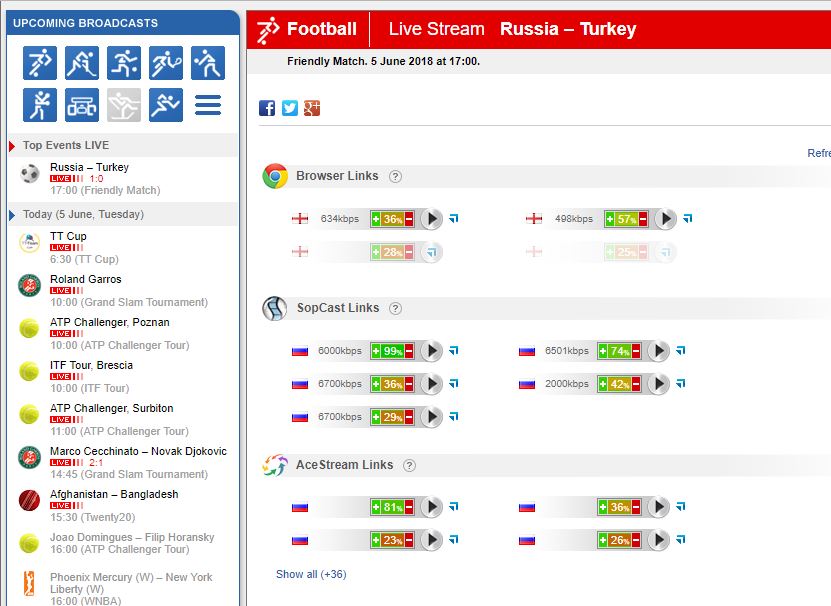Share the match on Google Plus
This screenshot has height=606, width=831.
click(x=312, y=108)
